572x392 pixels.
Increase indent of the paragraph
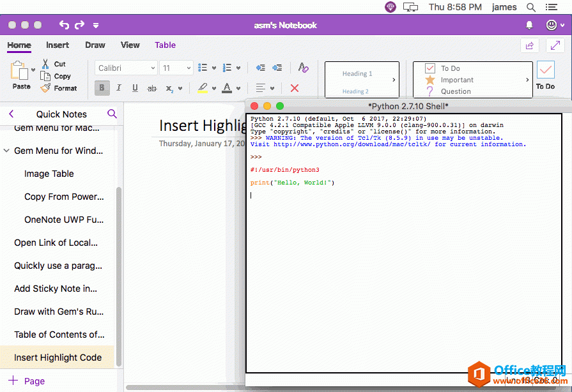pos(277,68)
